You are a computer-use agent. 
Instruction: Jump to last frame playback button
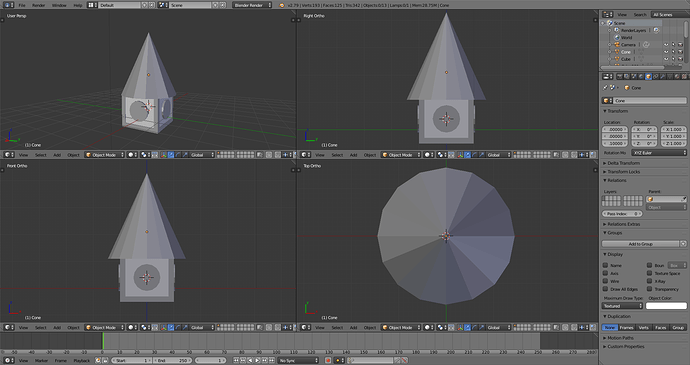pyautogui.click(x=272, y=360)
